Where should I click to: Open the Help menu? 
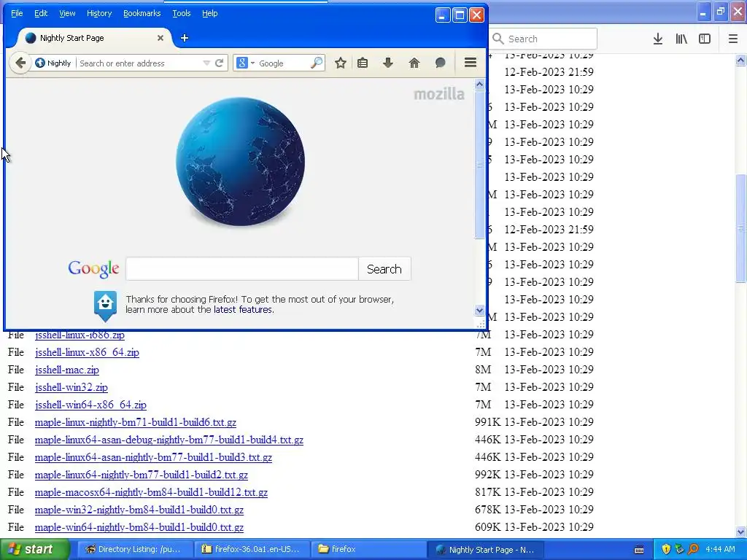click(x=209, y=13)
